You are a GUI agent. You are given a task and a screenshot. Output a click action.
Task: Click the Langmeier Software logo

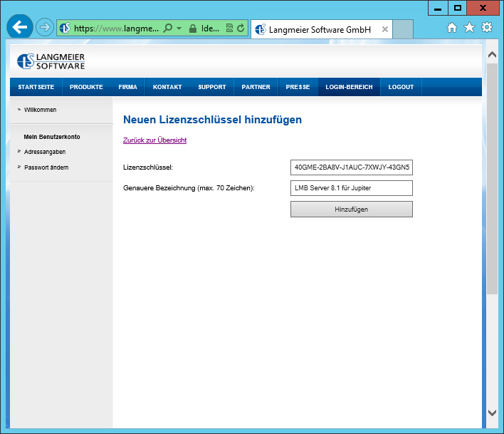(51, 61)
